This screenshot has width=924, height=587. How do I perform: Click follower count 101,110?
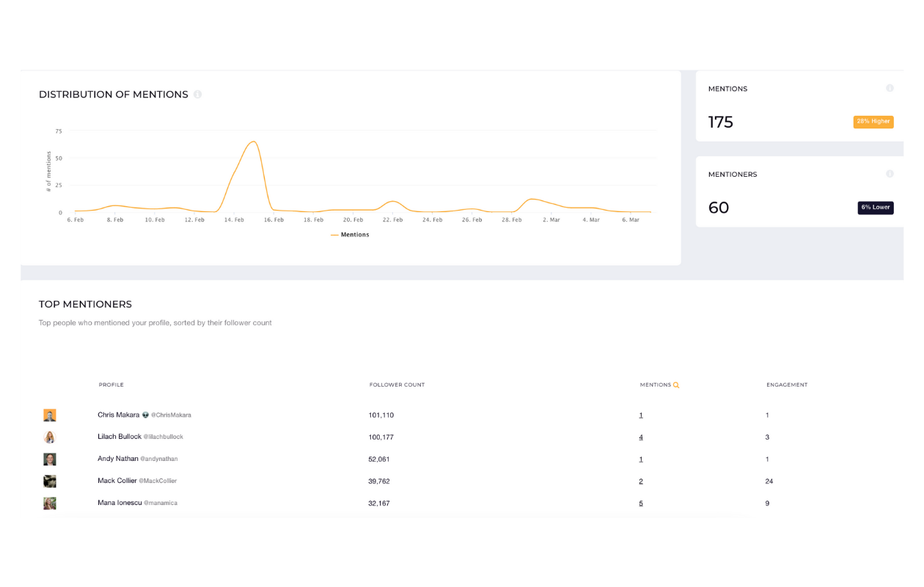pos(381,415)
